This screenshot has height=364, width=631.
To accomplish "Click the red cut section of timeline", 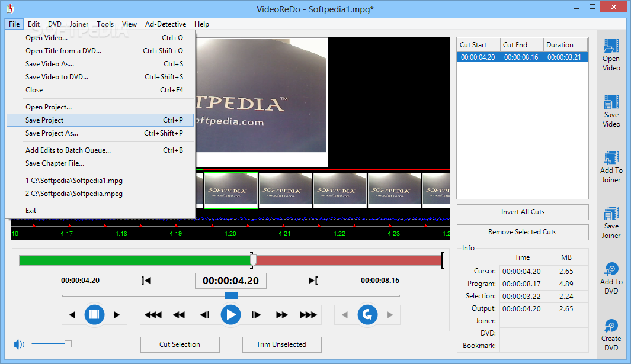I will coord(348,260).
